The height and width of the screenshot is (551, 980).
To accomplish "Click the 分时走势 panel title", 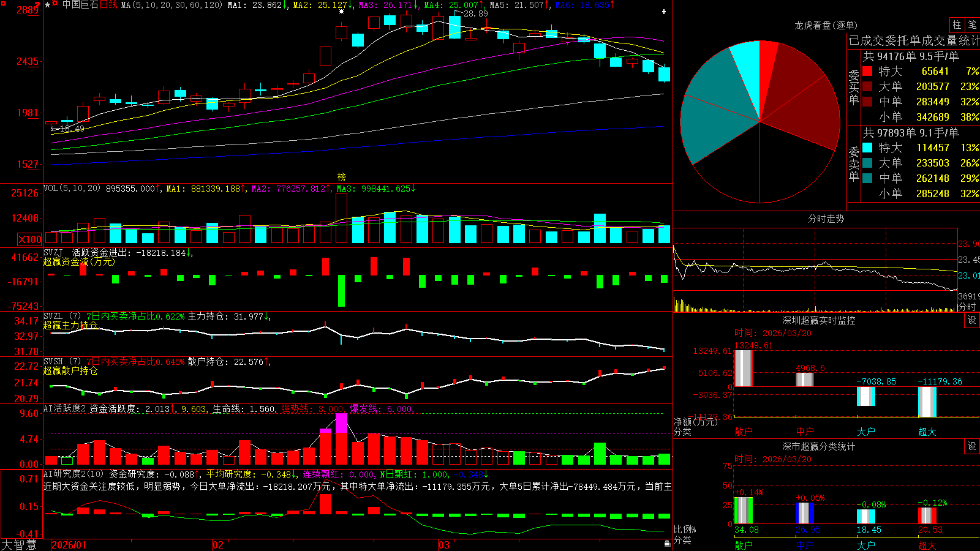I will click(x=826, y=219).
